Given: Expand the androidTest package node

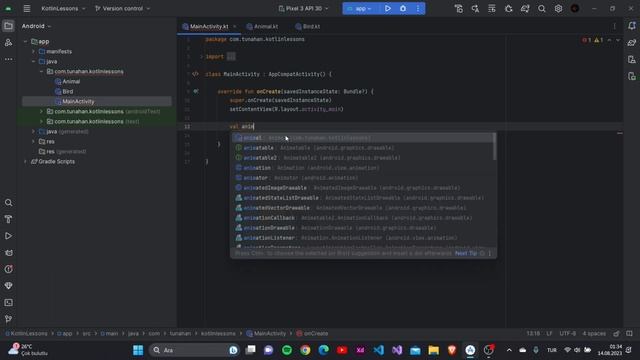Looking at the screenshot, I should (x=41, y=111).
